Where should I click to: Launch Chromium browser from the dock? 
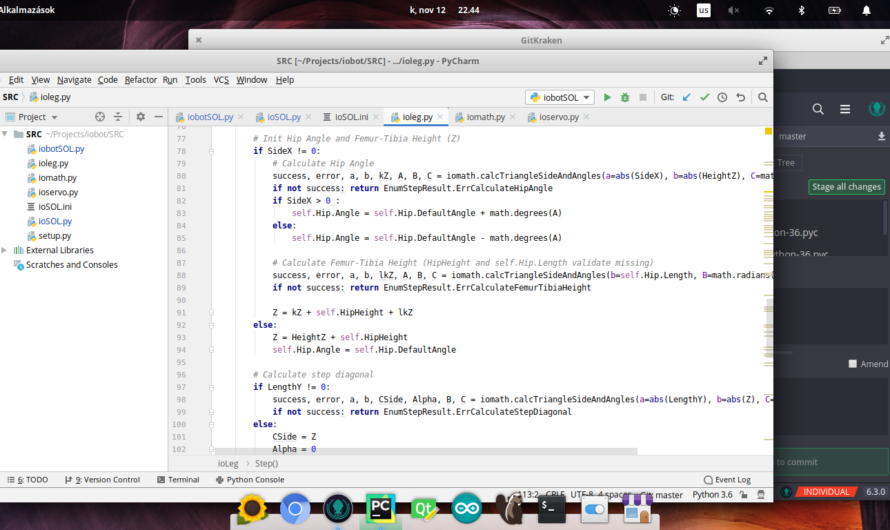tap(295, 508)
